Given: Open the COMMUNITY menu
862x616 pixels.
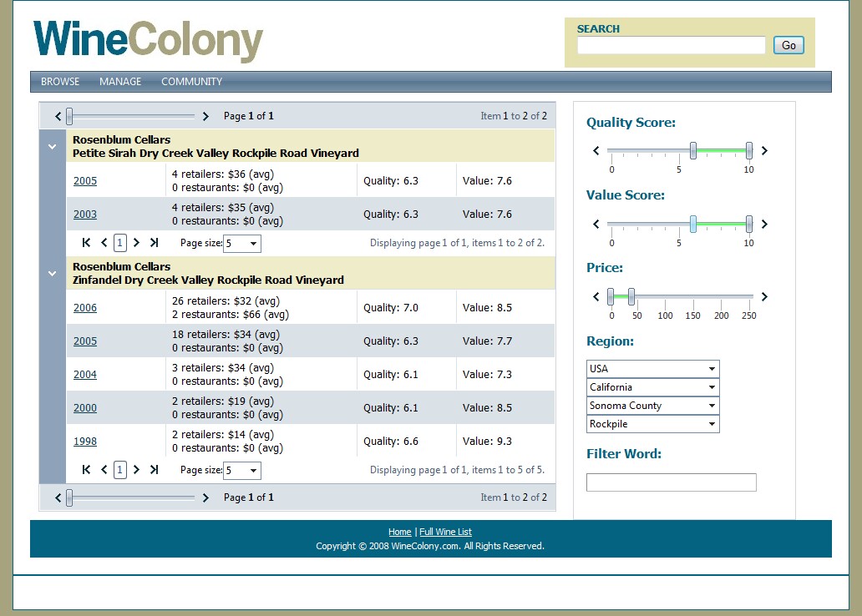Looking at the screenshot, I should tap(192, 81).
